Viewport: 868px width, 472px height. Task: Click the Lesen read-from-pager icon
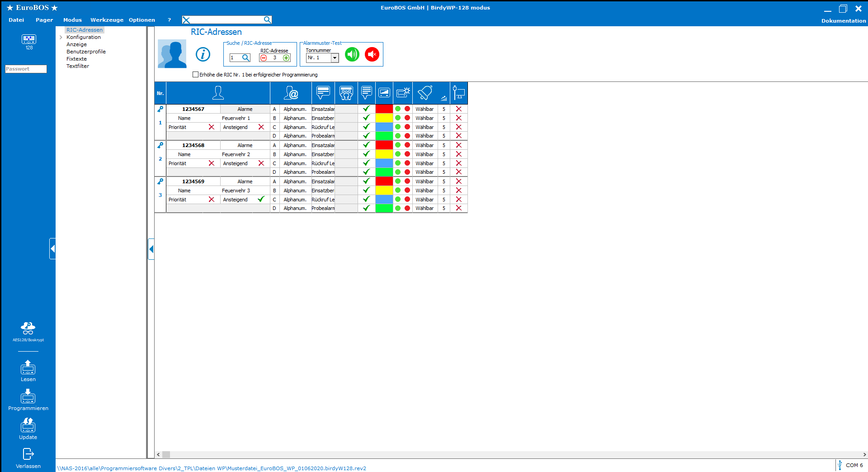[x=28, y=368]
